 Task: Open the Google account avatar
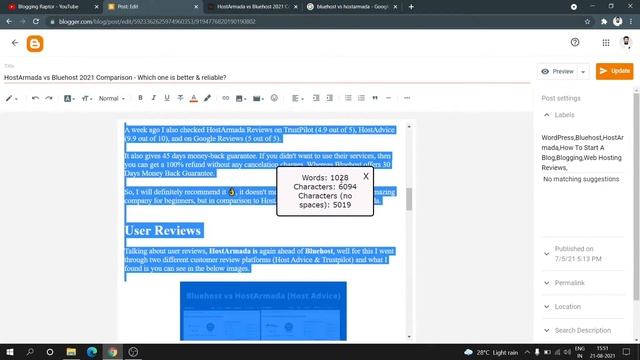tap(626, 42)
